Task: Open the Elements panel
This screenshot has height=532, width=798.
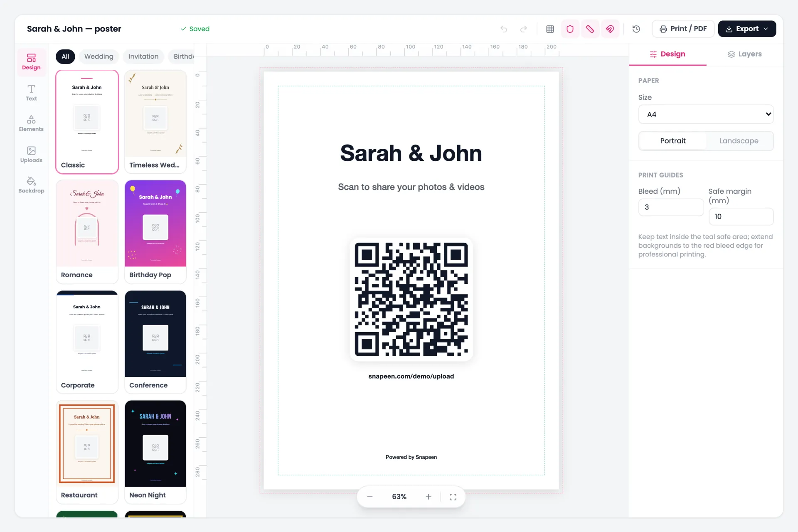Action: click(31, 123)
